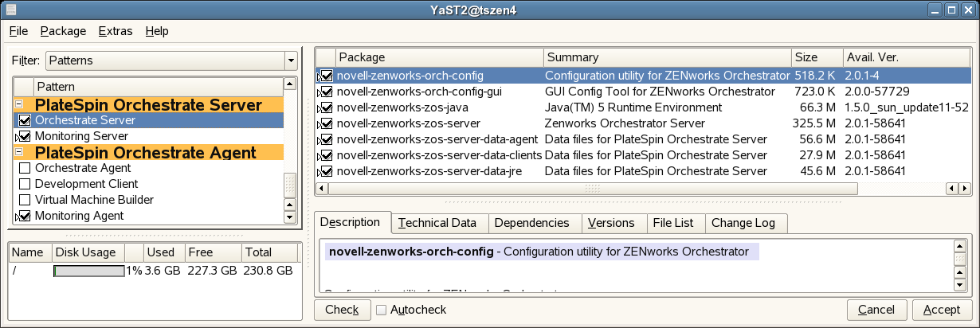Sort packages by the Size column header
The height and width of the screenshot is (328, 980).
point(817,57)
